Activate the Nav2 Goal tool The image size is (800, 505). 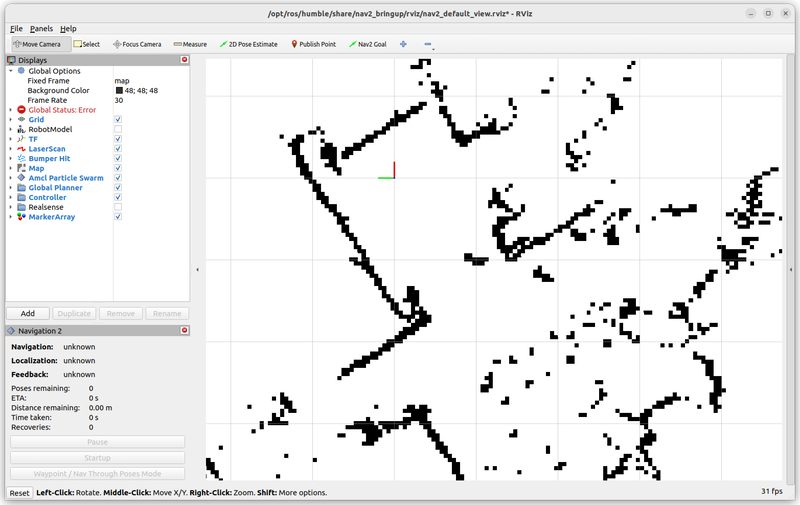pyautogui.click(x=367, y=44)
